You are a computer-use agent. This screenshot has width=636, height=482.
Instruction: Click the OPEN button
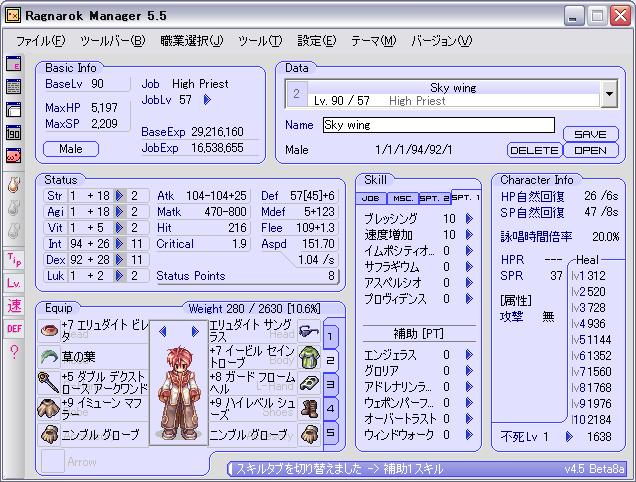[x=591, y=151]
